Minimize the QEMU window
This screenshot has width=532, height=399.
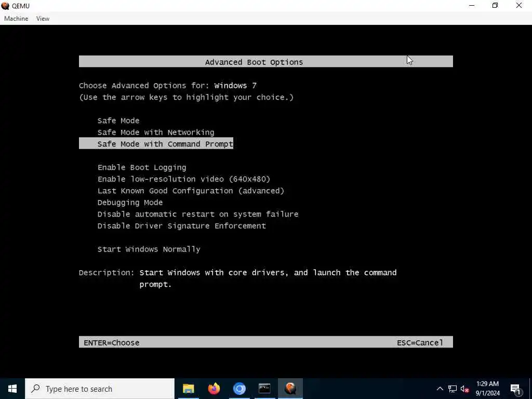click(x=472, y=6)
